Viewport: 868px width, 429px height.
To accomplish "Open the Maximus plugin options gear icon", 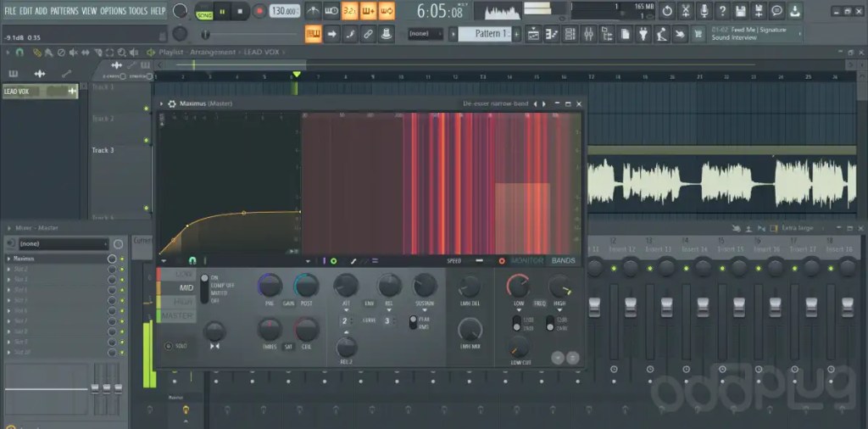I will [x=171, y=104].
